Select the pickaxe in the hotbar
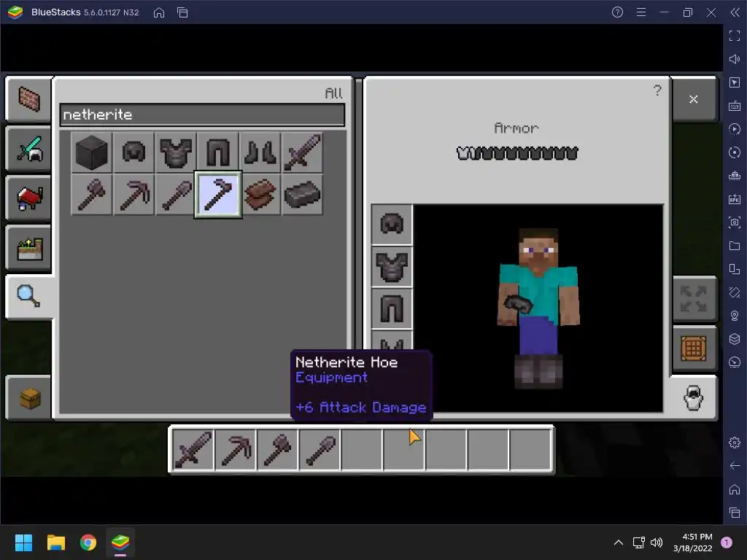Viewport: 747px width, 560px height. (236, 449)
